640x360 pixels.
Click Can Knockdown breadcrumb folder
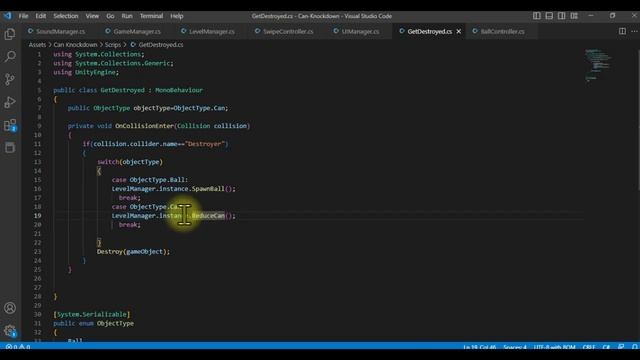pos(76,45)
